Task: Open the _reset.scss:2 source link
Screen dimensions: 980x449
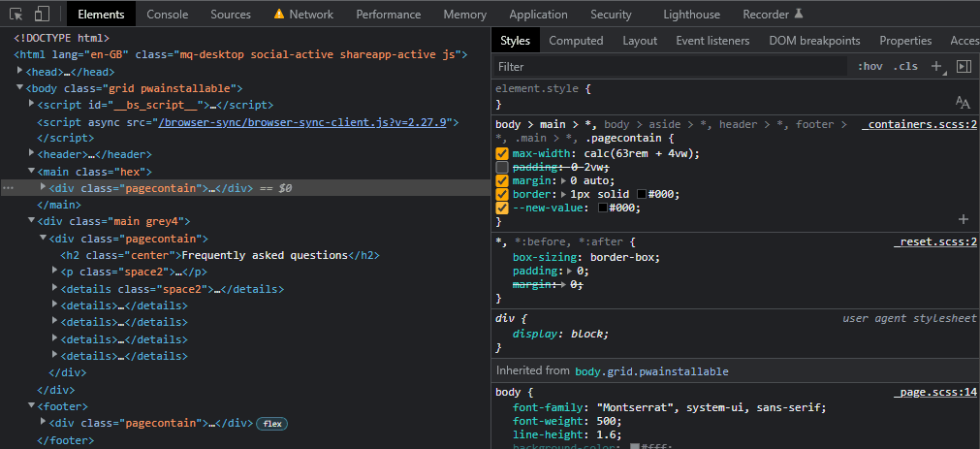Action: (935, 242)
